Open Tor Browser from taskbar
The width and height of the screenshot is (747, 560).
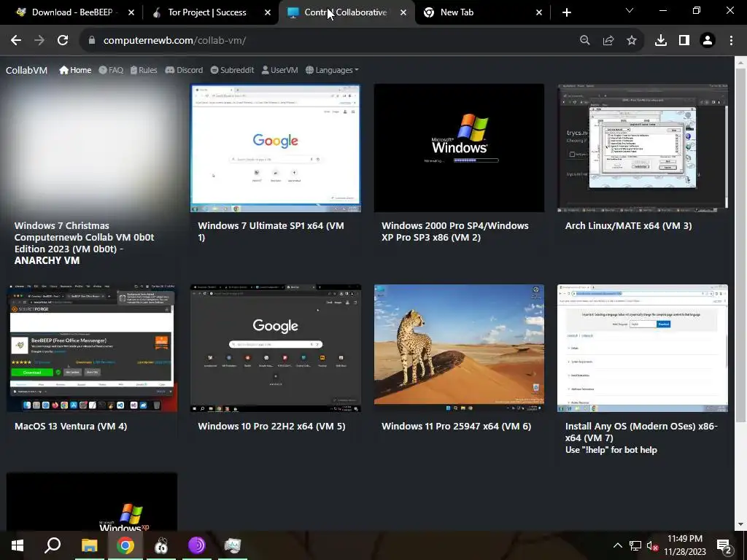pos(197,545)
